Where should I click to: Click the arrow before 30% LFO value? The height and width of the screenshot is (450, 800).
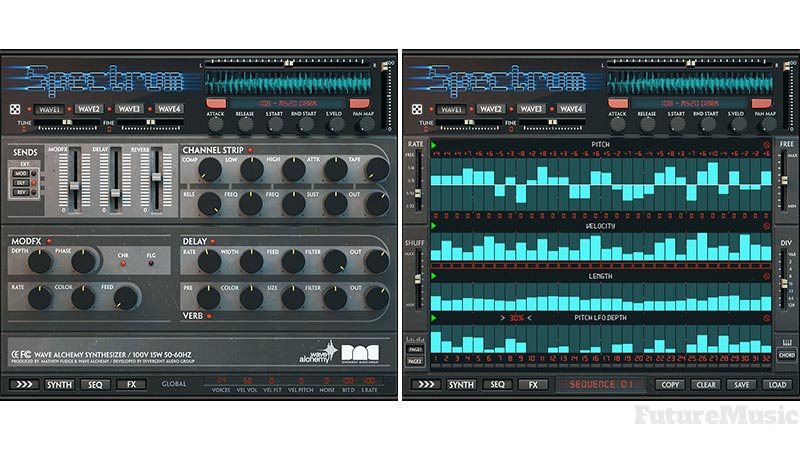tap(503, 318)
